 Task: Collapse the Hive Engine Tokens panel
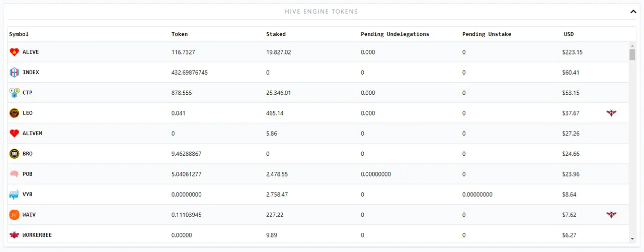pos(633,12)
